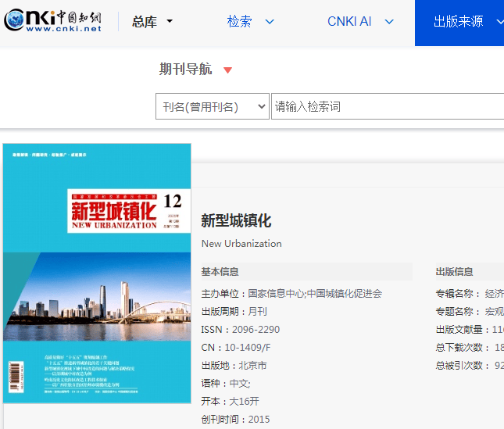Click the 专题名称 label
This screenshot has width=504, height=429.
(458, 311)
